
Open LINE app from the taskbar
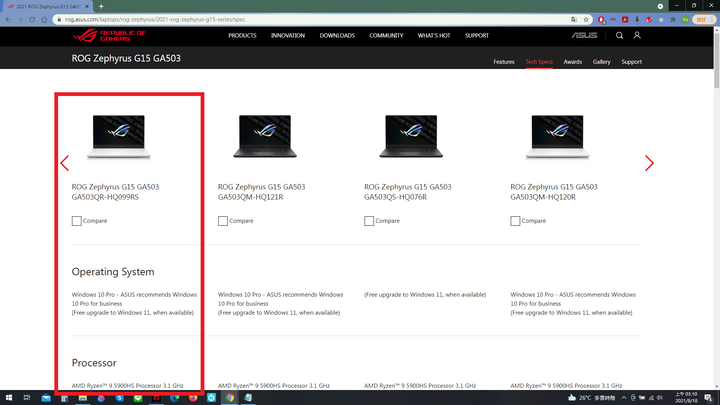tap(138, 398)
